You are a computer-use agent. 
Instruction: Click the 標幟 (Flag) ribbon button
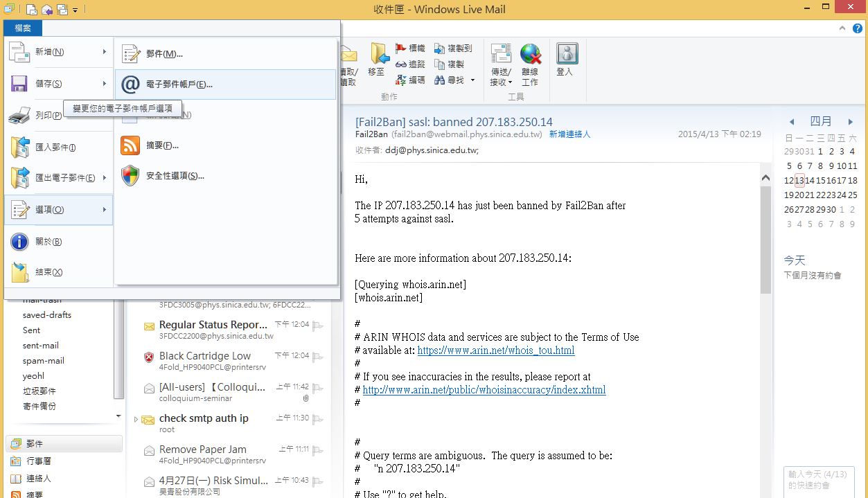coord(411,48)
